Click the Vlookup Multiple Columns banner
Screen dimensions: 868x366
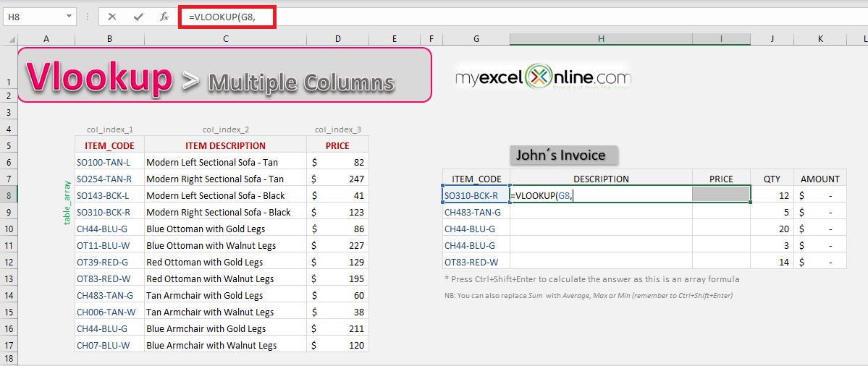point(224,75)
